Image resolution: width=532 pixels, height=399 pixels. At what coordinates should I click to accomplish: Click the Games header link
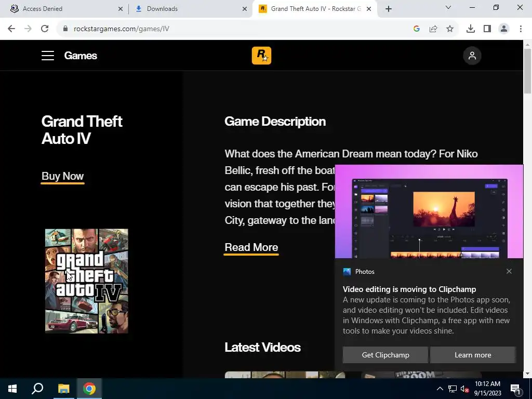pyautogui.click(x=81, y=56)
